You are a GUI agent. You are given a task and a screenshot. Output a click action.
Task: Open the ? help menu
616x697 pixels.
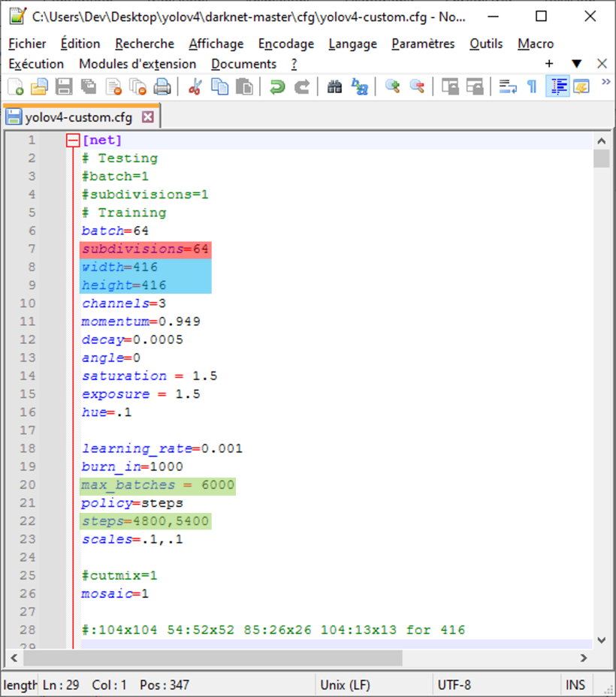click(294, 64)
